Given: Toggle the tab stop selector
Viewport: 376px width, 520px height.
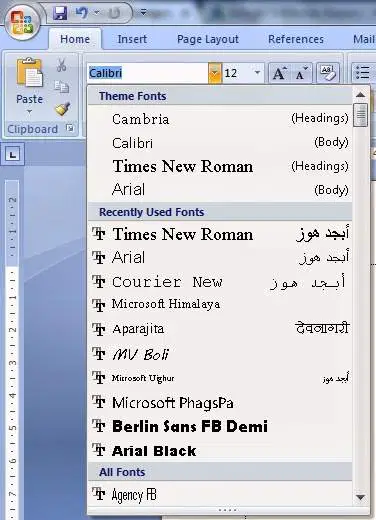Looking at the screenshot, I should pos(12,154).
